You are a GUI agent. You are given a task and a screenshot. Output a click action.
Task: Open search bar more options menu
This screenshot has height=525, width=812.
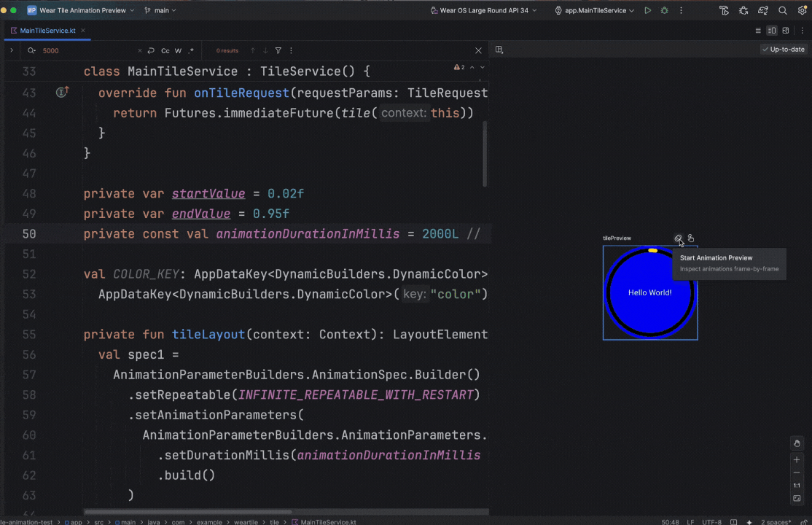tap(291, 51)
